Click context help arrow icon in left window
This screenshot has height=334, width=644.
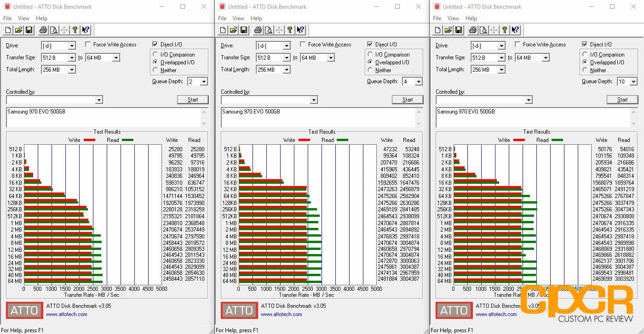coord(86,30)
